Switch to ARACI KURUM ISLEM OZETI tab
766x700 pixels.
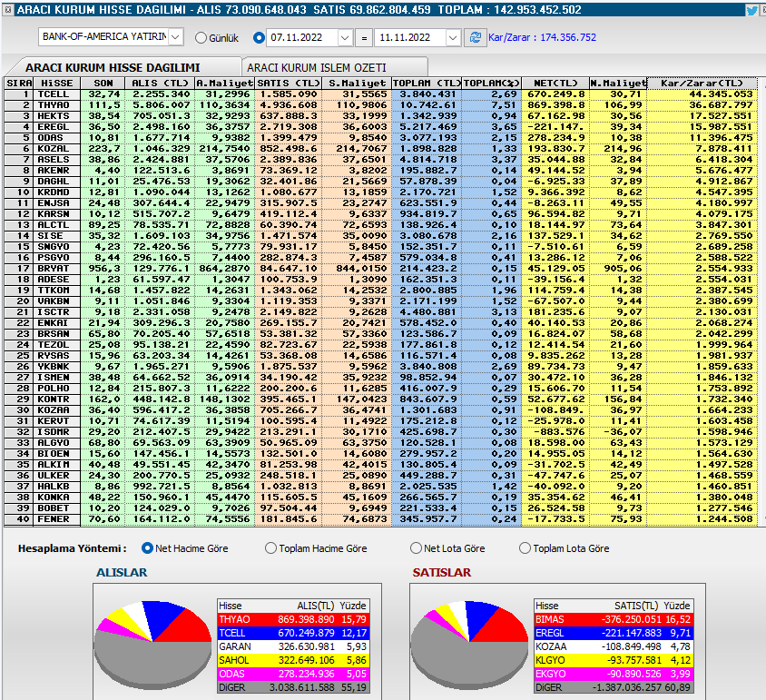coord(317,67)
